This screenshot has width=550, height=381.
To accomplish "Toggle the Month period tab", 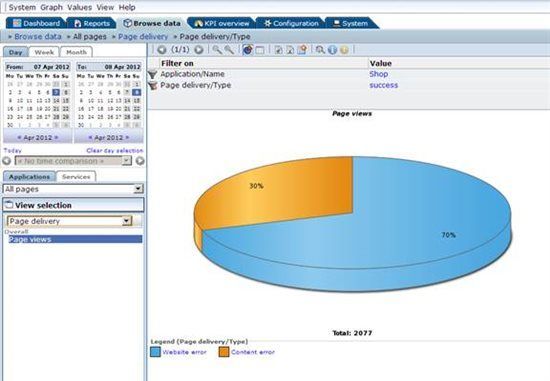I will click(76, 52).
